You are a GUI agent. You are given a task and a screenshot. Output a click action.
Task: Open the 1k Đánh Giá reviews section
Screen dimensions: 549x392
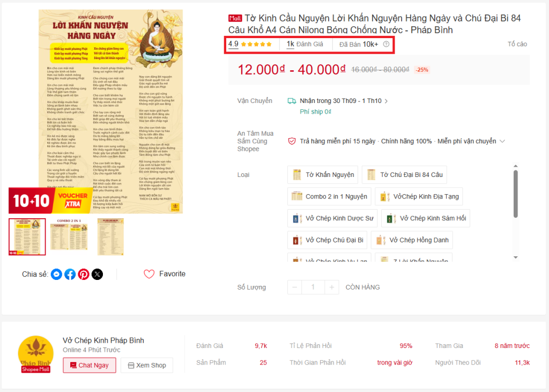click(305, 45)
